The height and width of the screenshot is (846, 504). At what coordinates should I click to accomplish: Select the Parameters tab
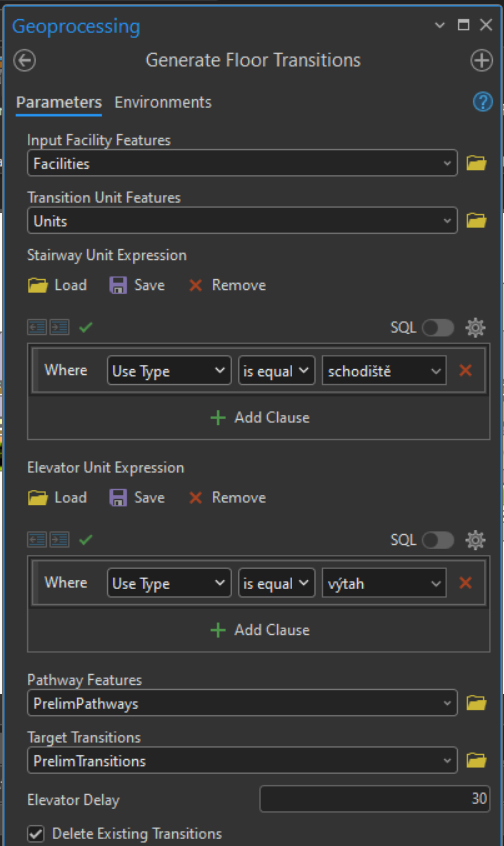pos(59,103)
